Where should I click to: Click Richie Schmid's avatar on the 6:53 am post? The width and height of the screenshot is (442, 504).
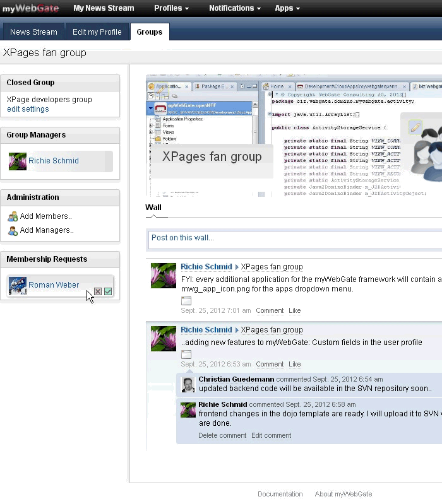pos(164,339)
